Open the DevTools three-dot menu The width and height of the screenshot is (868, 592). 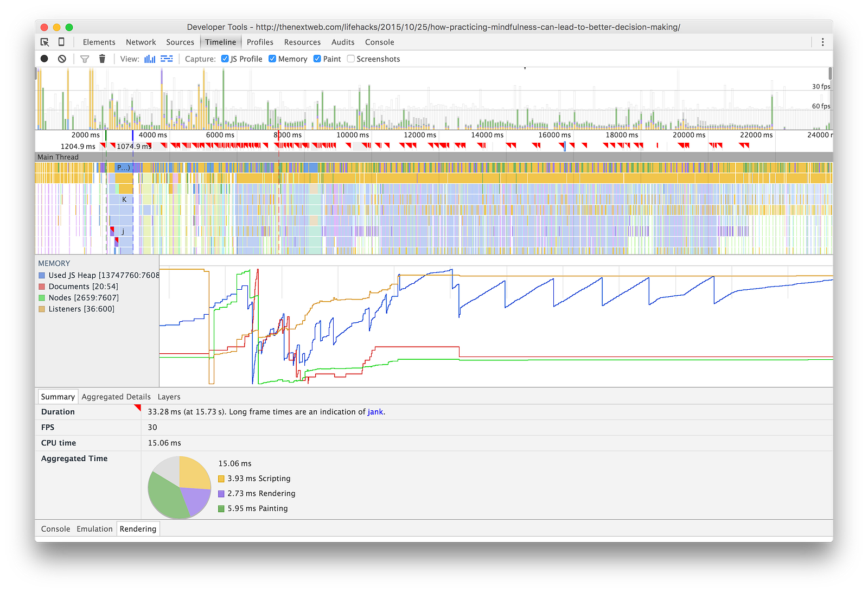[x=822, y=42]
